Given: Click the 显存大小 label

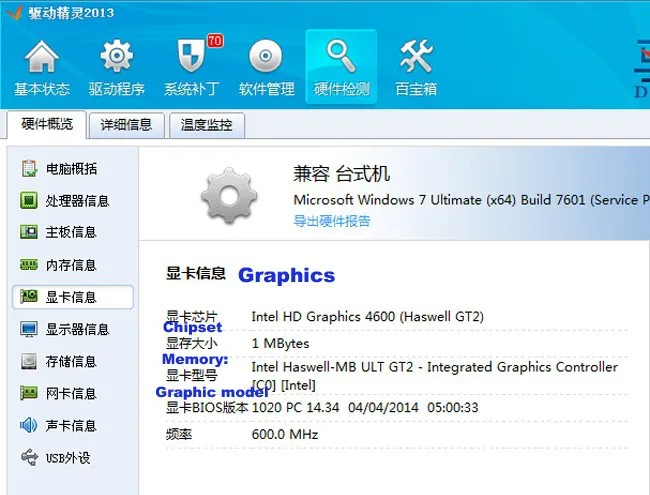Looking at the screenshot, I should click(x=192, y=343).
